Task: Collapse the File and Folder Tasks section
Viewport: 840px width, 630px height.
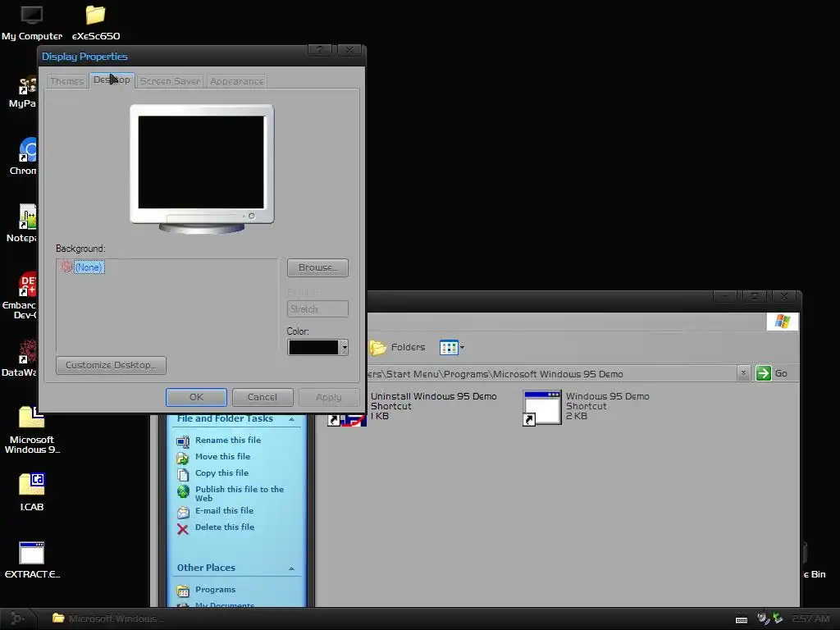Action: [x=291, y=419]
